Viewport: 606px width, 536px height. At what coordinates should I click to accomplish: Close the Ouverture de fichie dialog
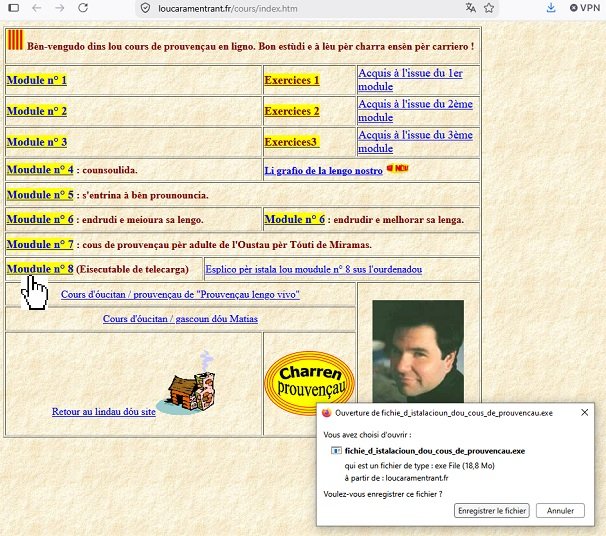point(584,413)
